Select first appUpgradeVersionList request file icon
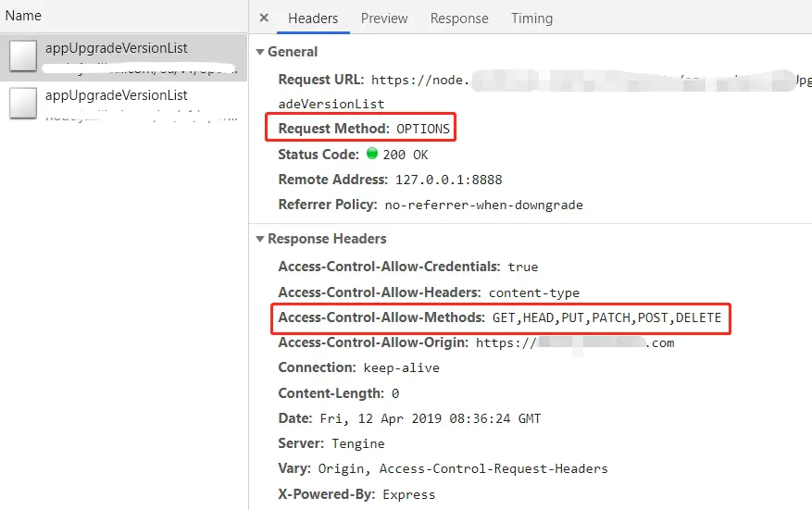Screen dimensions: 812x510 pos(23,56)
